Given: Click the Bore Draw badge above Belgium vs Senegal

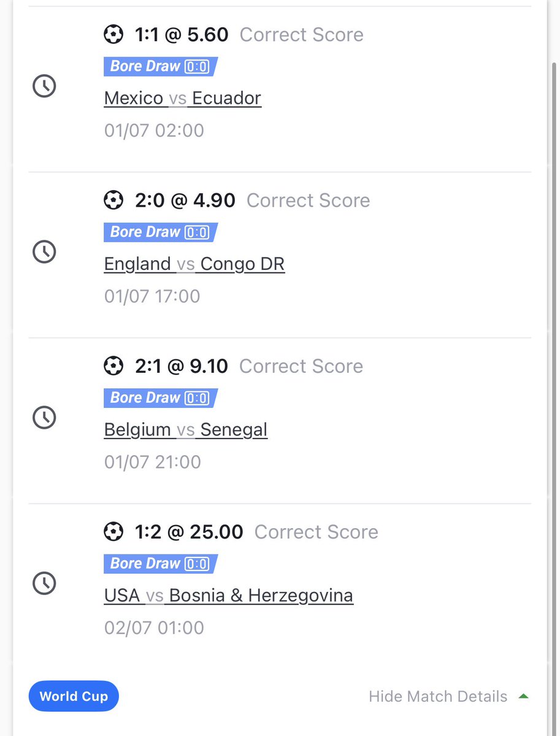Looking at the screenshot, I should pyautogui.click(x=161, y=397).
